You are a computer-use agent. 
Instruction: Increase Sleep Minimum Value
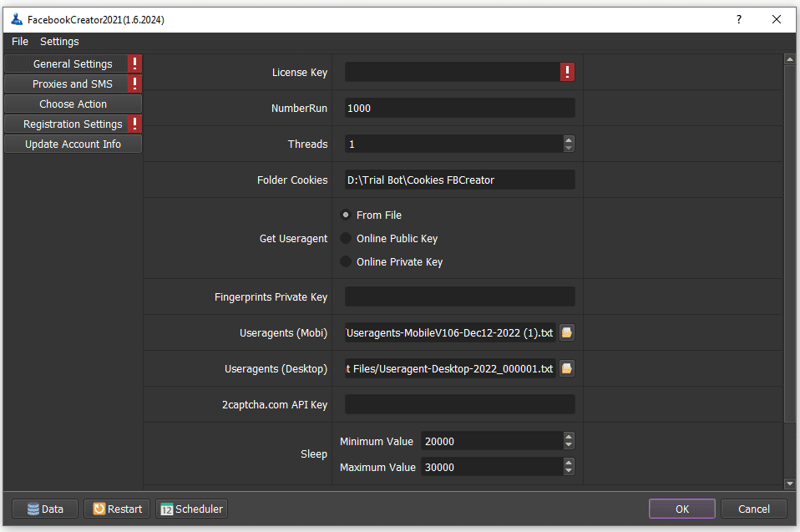(569, 437)
